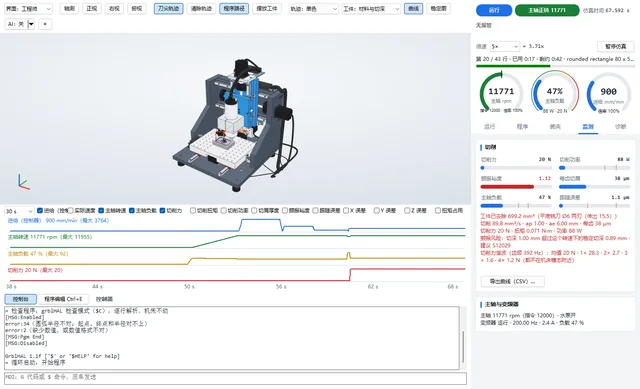Open the 控制器 controller tab
The height and width of the screenshot is (389, 640).
104,299
